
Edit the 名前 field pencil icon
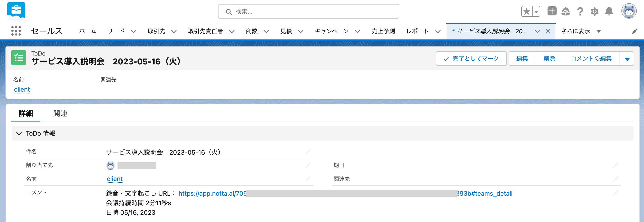[308, 179]
